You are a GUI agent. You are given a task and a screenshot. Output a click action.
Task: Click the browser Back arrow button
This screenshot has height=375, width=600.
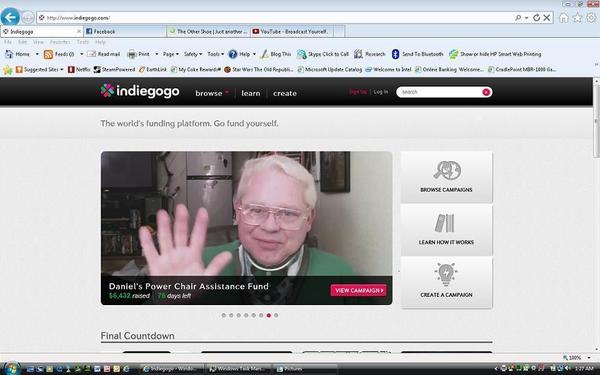[10, 17]
